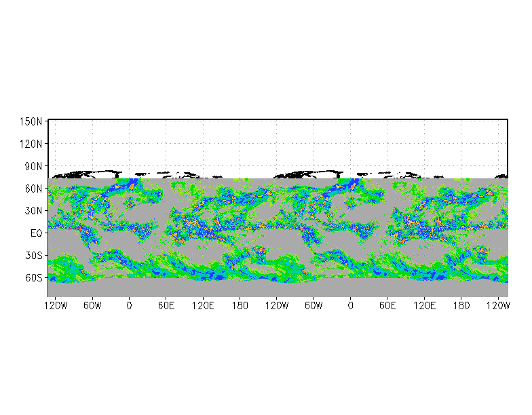This screenshot has width=532, height=415.
Task: Click the leftmost 0 longitude label
Action: pos(129,306)
